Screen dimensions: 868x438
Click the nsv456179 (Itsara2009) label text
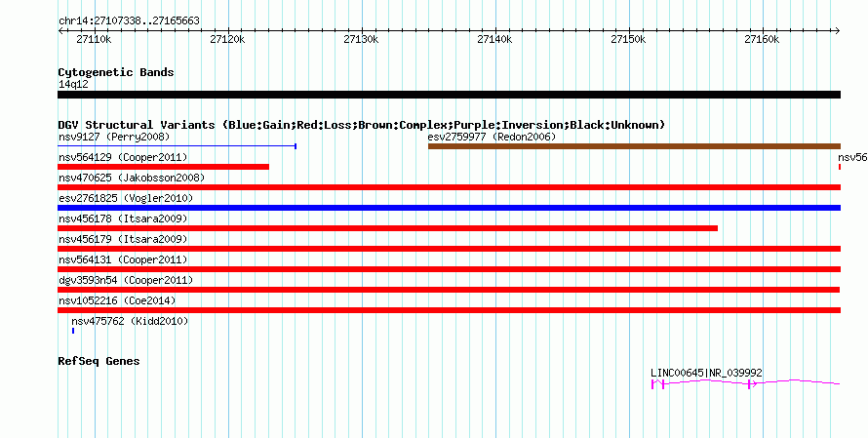point(123,239)
